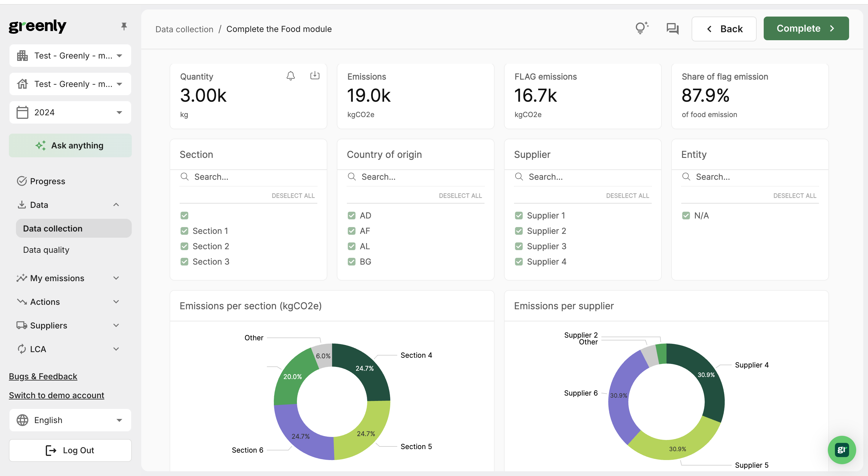
Task: Open the English language dropdown
Action: (70, 420)
